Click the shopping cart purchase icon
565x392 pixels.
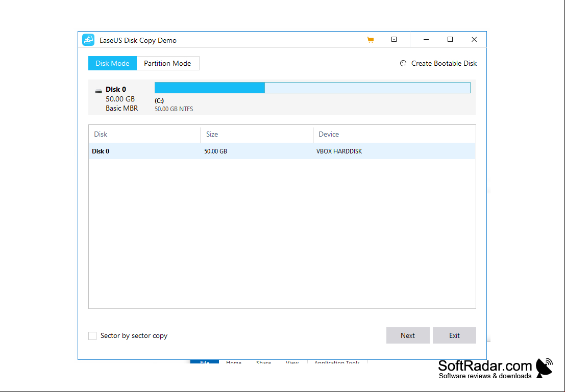pyautogui.click(x=371, y=40)
